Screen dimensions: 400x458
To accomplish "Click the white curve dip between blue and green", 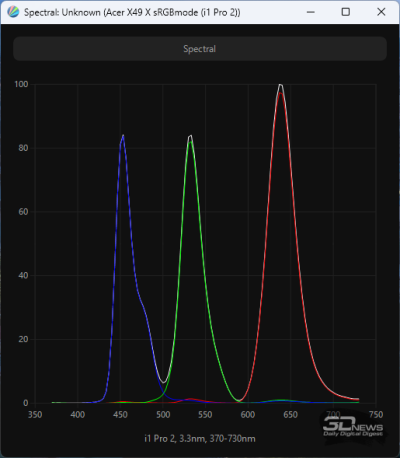I will coord(163,382).
